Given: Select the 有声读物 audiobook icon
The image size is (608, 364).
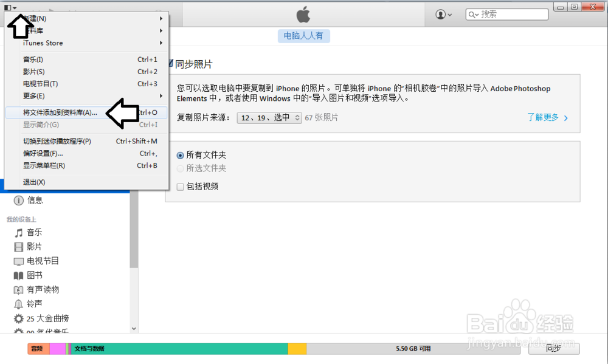Looking at the screenshot, I should pos(19,290).
